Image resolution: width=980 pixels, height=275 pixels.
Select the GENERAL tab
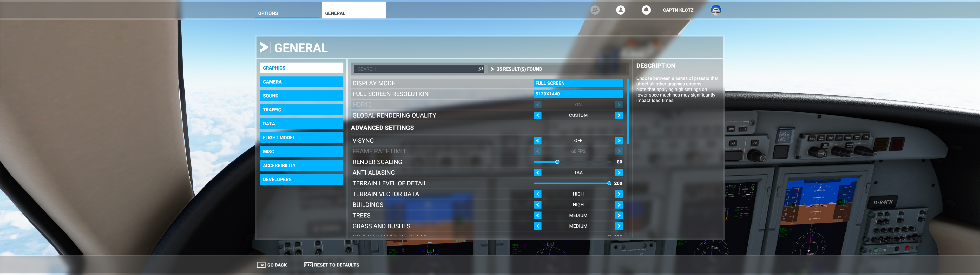pos(335,13)
